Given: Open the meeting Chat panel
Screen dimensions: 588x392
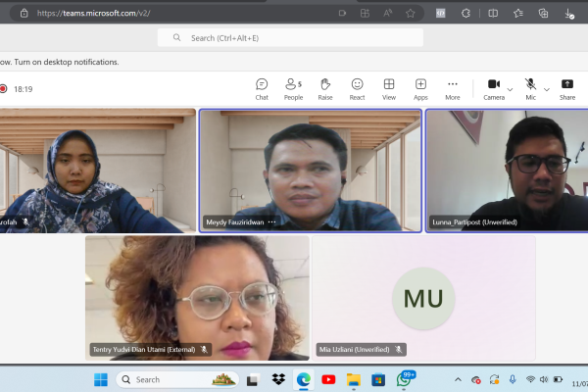Looking at the screenshot, I should pos(262,89).
